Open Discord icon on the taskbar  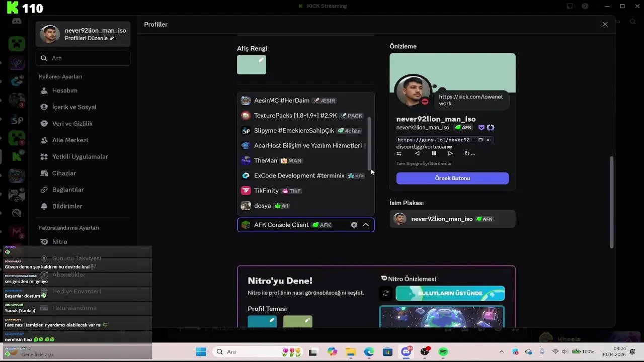407,352
